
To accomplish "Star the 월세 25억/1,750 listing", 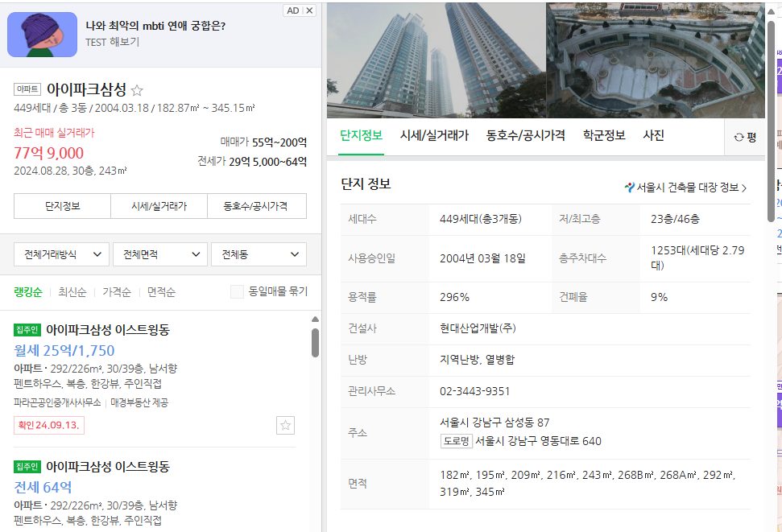I will [x=285, y=425].
